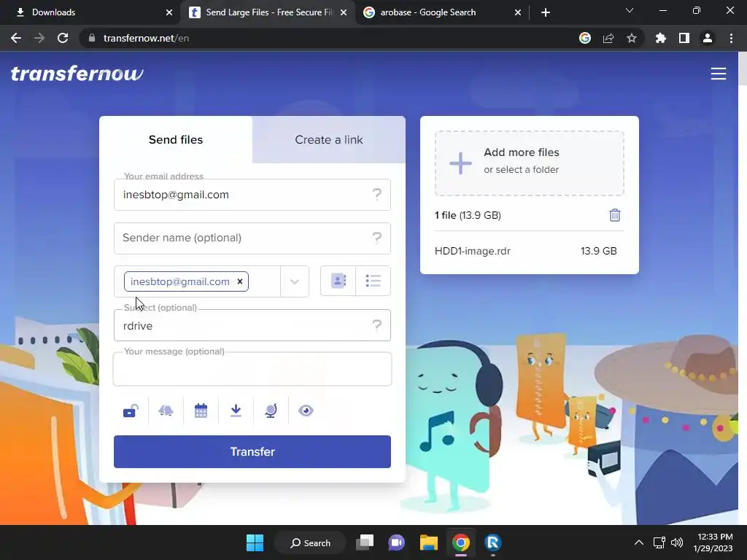
Task: Toggle the browser side panel
Action: click(x=684, y=38)
